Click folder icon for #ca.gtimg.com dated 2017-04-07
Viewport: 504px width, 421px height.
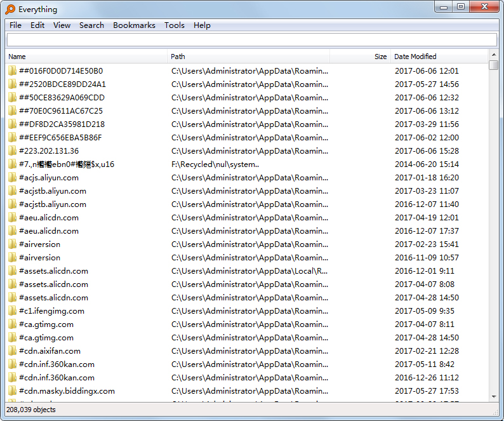coord(12,324)
